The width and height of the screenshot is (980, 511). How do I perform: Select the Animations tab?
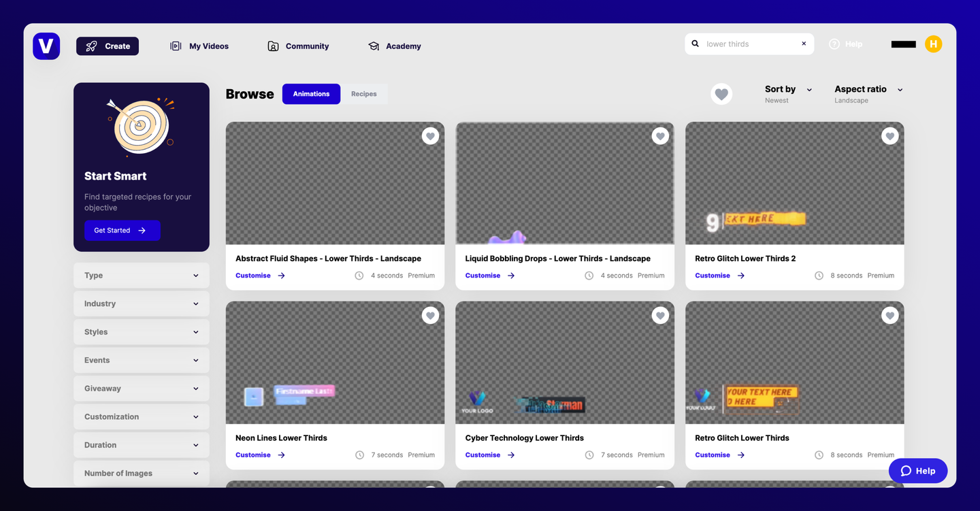tap(311, 94)
